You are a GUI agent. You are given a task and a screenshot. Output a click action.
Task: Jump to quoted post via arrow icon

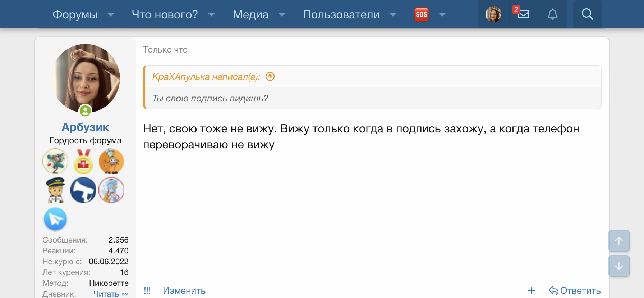click(x=270, y=77)
